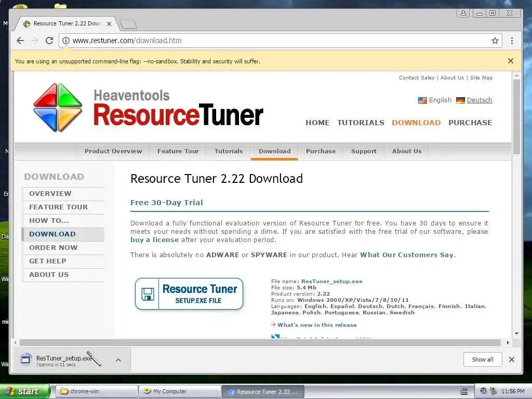Select DOWNLOAD in the sidebar

(63, 234)
